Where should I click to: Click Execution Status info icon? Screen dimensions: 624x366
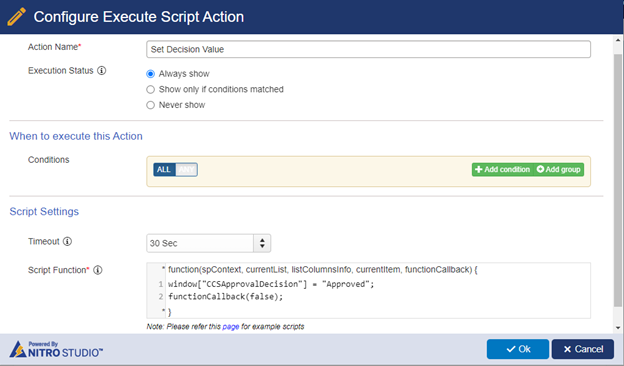tap(102, 70)
